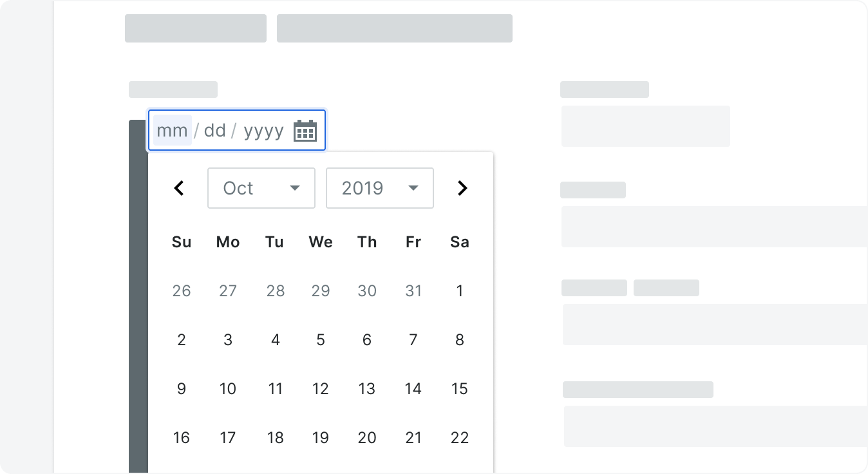This screenshot has width=868, height=474.
Task: Choose day 9 in the calendar grid
Action: pos(182,389)
